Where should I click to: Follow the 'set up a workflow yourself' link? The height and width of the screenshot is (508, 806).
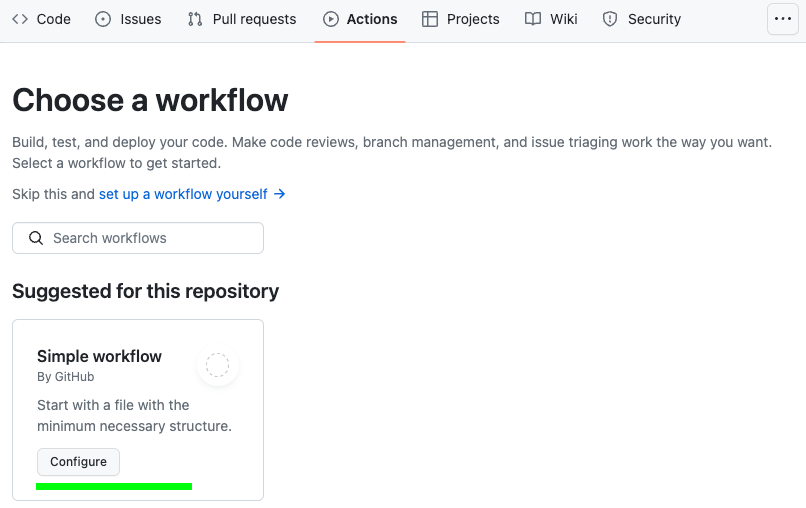click(x=192, y=194)
